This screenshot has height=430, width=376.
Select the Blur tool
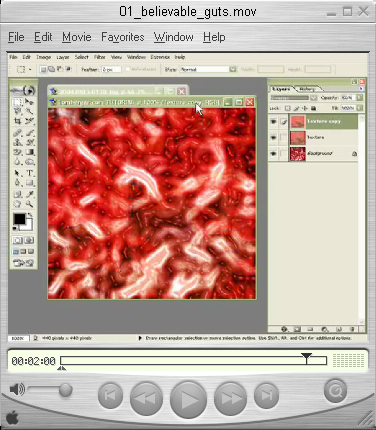(18, 162)
